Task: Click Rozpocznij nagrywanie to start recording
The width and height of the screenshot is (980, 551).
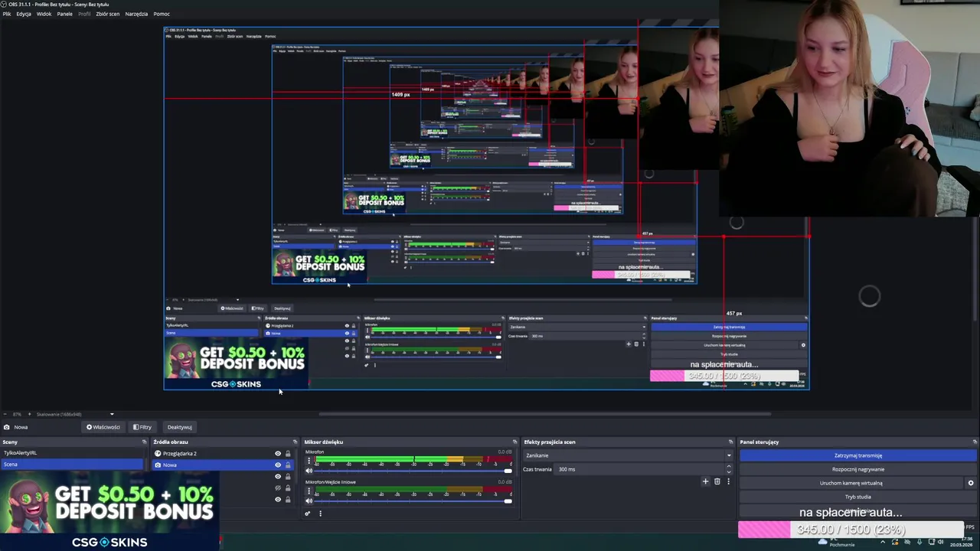Action: 857,469
